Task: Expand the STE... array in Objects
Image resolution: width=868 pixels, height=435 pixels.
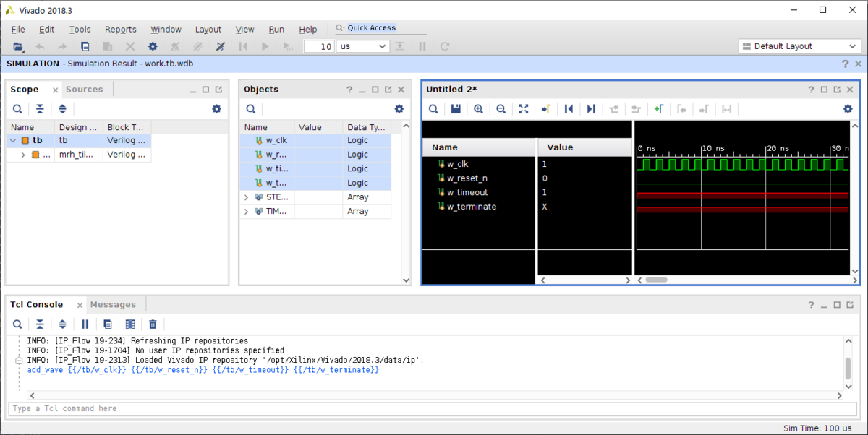Action: point(246,197)
